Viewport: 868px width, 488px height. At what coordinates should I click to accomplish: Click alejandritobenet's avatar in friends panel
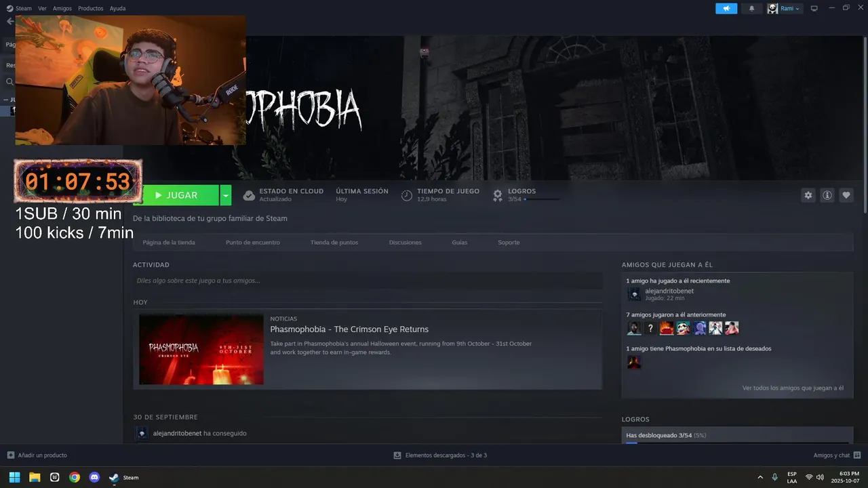point(634,294)
